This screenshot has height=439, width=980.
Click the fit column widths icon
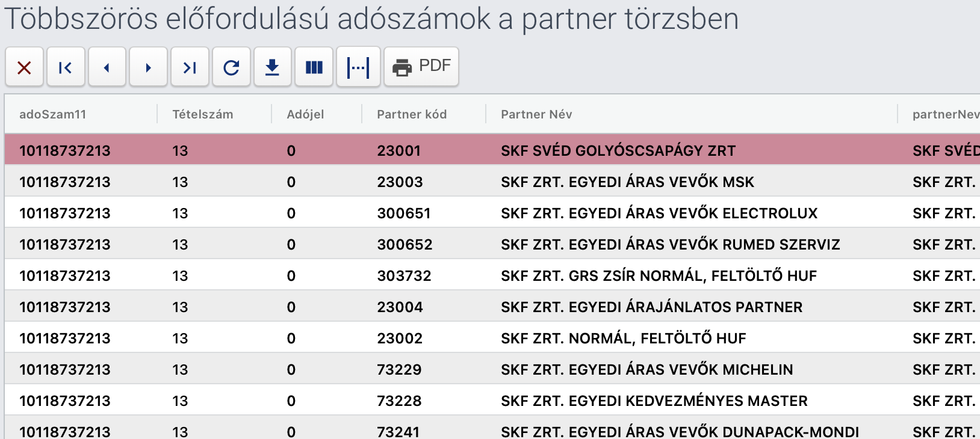(x=358, y=67)
